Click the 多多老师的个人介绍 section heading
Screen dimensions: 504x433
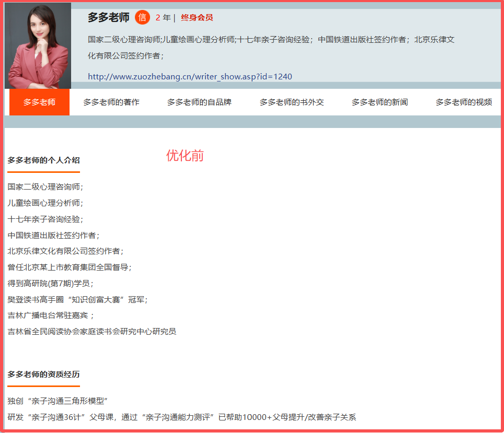(44, 160)
